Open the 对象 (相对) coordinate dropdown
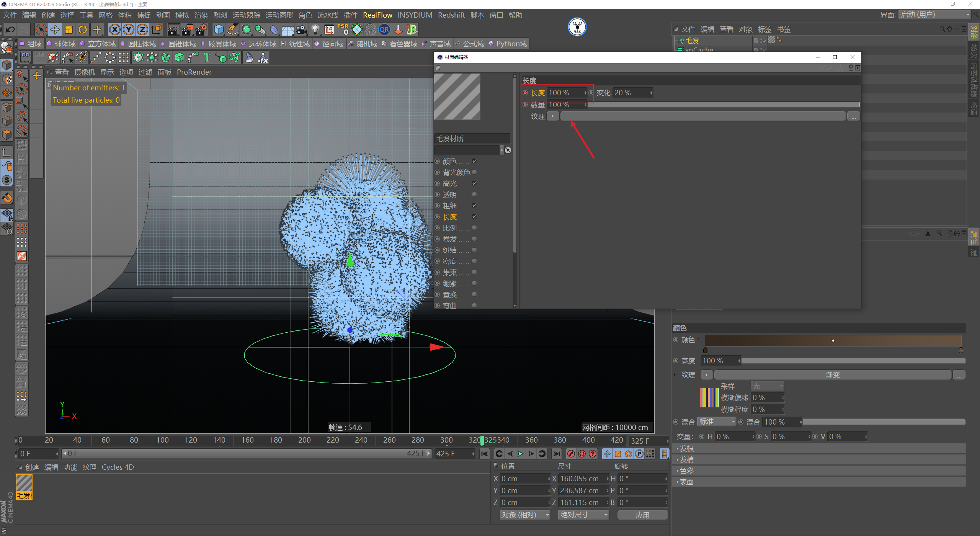The height and width of the screenshot is (536, 980). [x=524, y=515]
